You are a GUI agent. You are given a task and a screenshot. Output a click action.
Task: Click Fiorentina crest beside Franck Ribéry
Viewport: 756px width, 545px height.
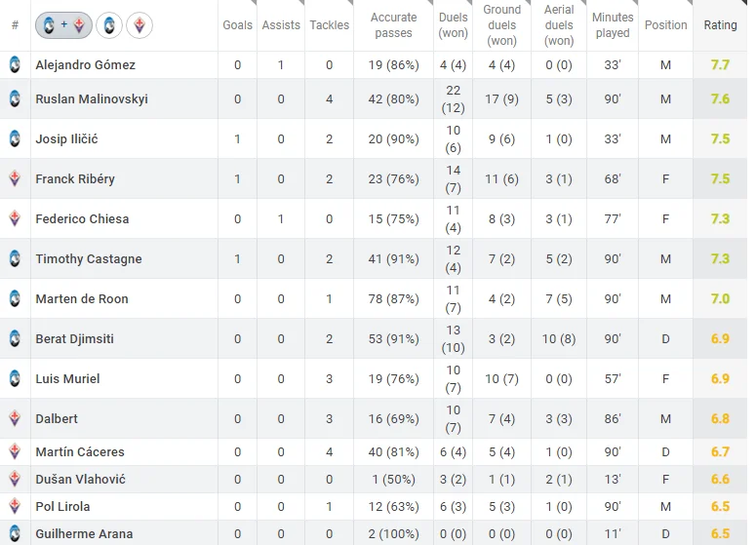pos(15,179)
